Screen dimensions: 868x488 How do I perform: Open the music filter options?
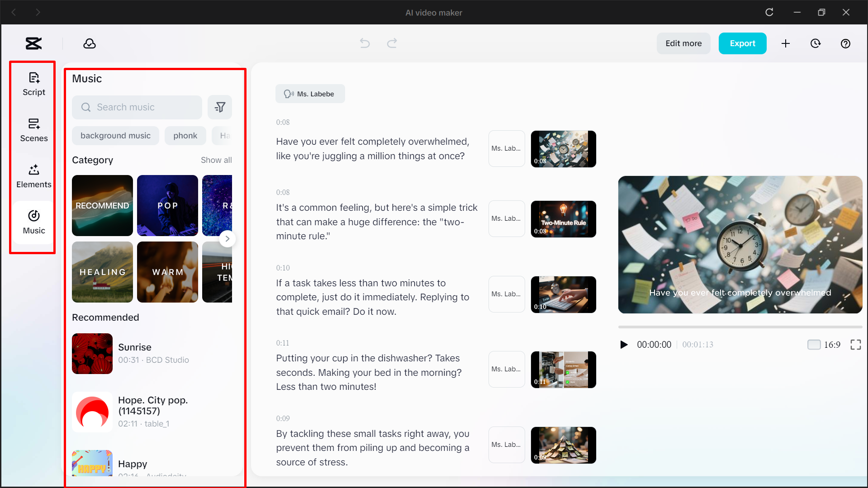pos(220,107)
